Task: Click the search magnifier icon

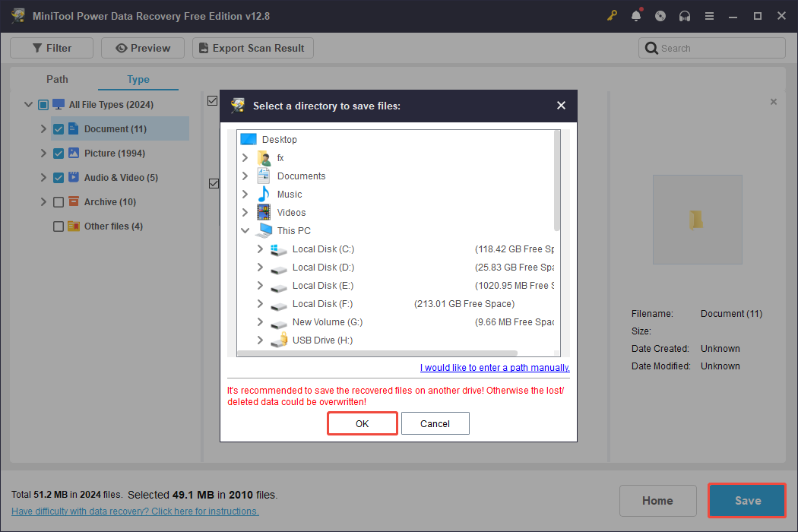Action: click(651, 47)
